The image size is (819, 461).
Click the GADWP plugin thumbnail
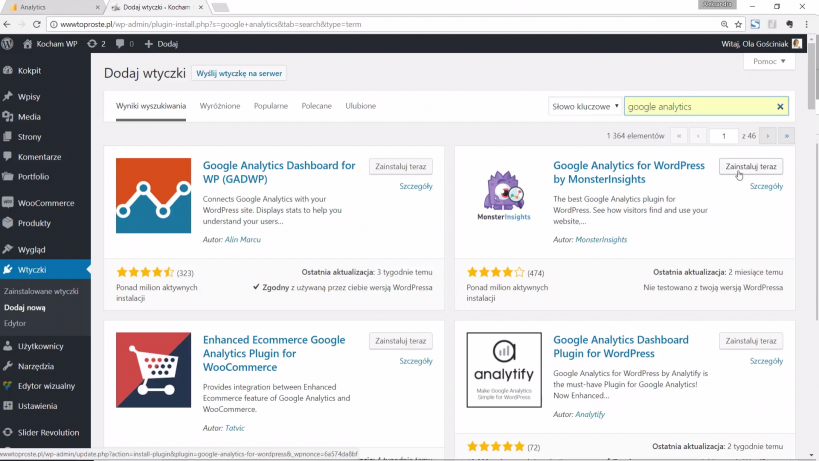pyautogui.click(x=154, y=196)
